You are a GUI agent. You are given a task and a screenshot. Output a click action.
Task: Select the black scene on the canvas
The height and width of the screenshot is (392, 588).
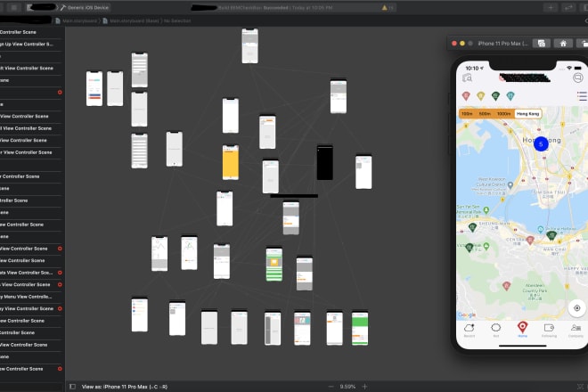pos(325,163)
